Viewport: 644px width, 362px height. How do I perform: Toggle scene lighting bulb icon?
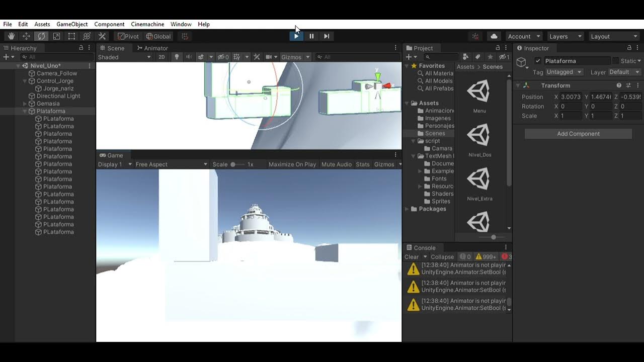(177, 57)
